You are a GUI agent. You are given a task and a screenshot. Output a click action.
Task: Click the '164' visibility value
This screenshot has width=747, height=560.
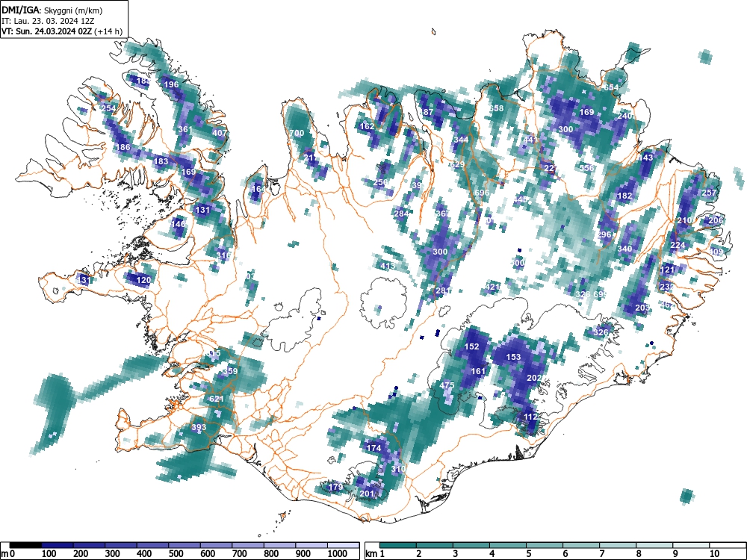(x=258, y=189)
